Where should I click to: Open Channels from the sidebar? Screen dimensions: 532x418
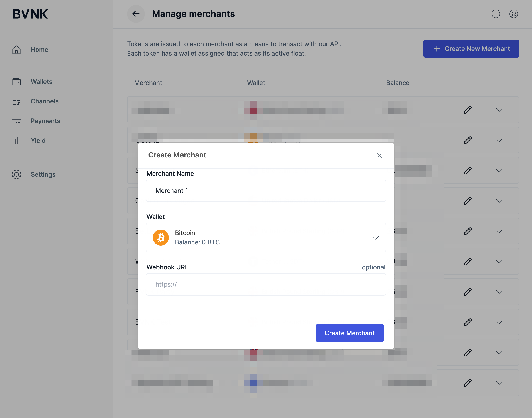click(x=45, y=101)
